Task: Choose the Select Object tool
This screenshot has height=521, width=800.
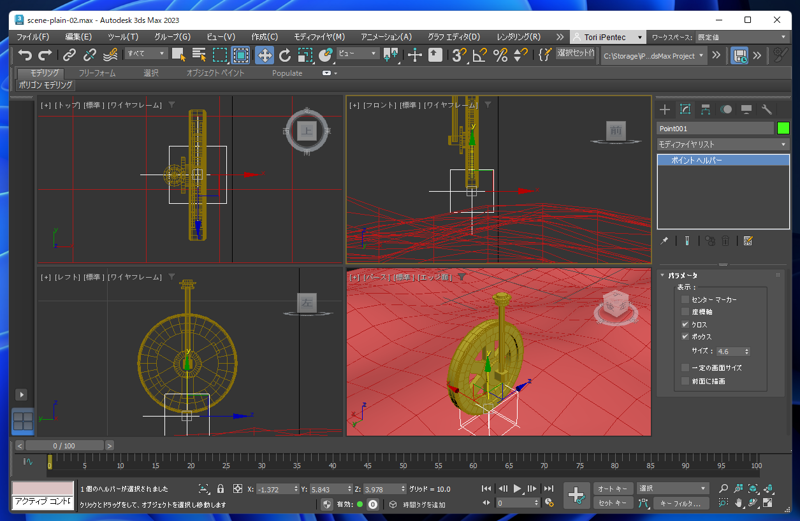Action: click(178, 55)
